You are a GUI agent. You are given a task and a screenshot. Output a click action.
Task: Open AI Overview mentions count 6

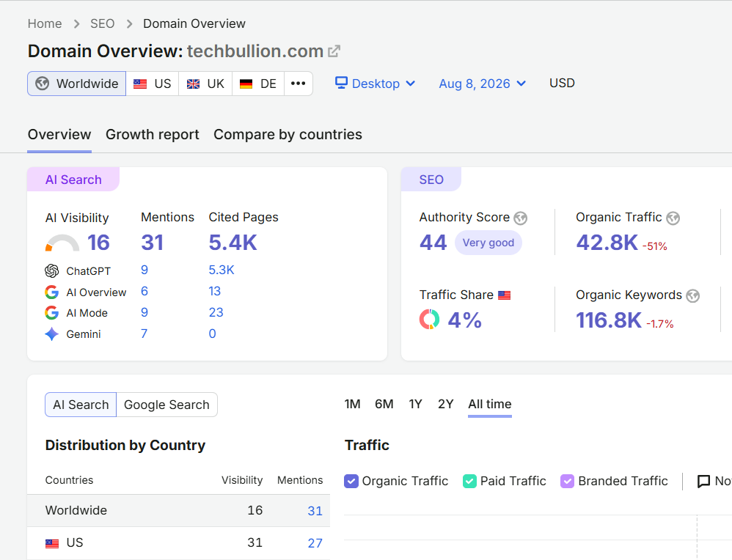pyautogui.click(x=144, y=292)
